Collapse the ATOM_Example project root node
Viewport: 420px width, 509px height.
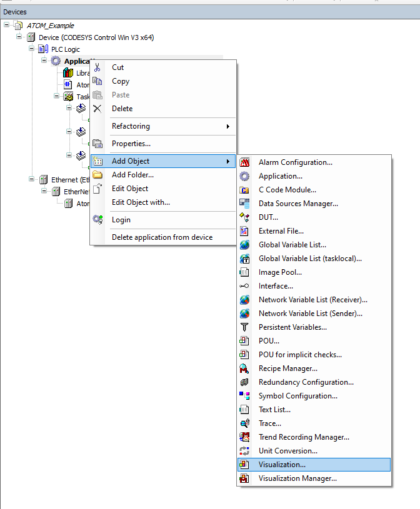(7, 26)
